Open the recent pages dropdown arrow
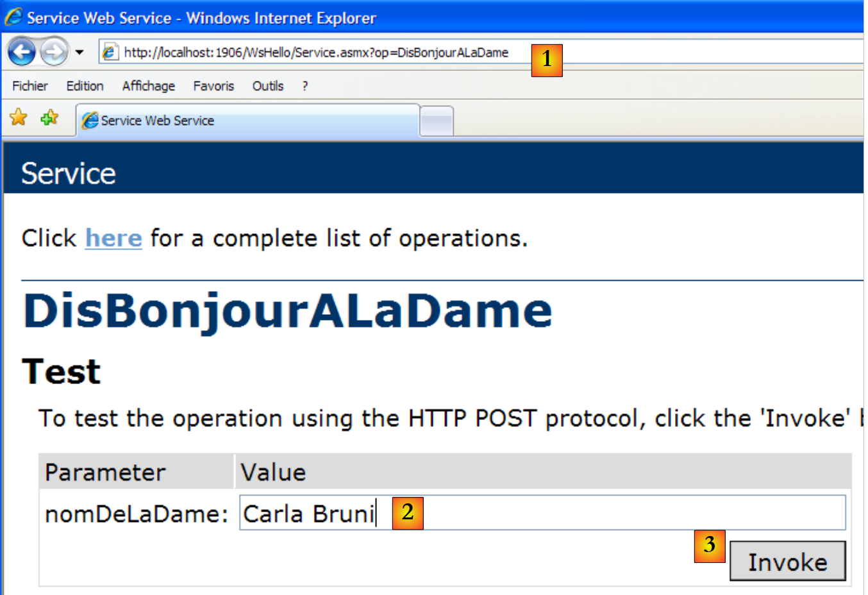The height and width of the screenshot is (595, 868). click(79, 53)
